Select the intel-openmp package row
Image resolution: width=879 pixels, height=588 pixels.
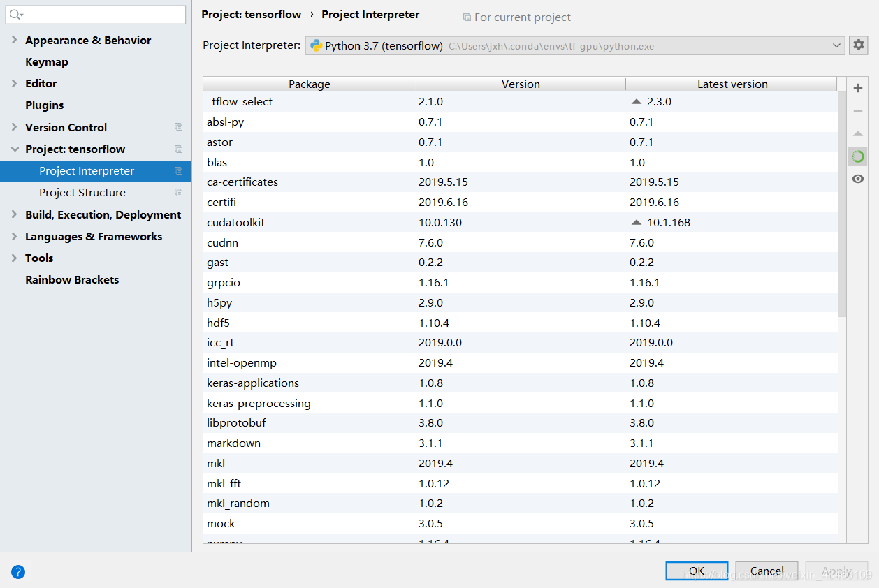pyautogui.click(x=521, y=363)
